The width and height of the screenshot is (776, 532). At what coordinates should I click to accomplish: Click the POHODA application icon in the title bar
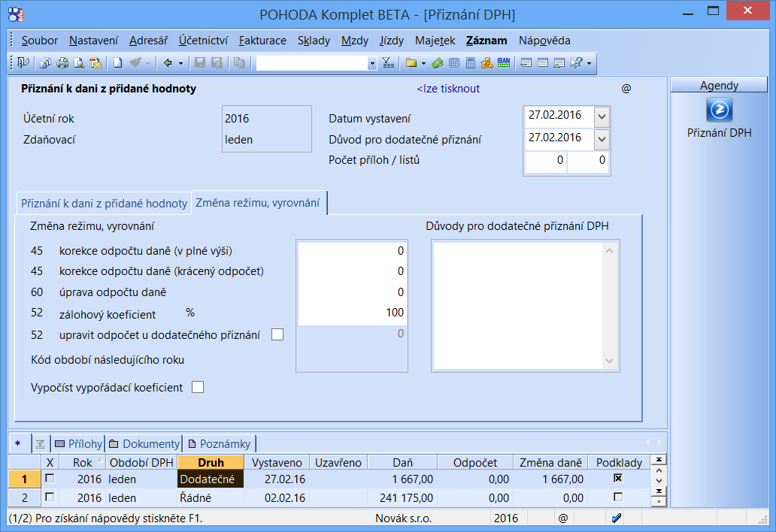pyautogui.click(x=16, y=15)
